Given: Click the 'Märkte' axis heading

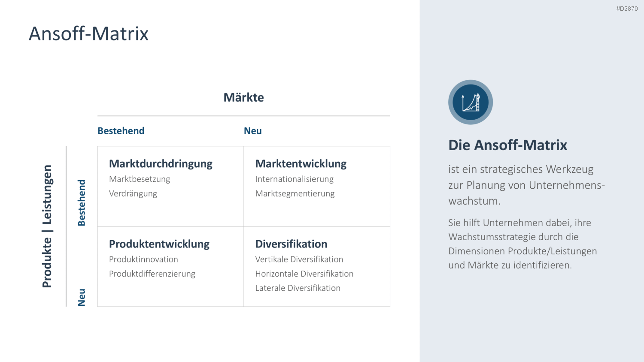Looking at the screenshot, I should [x=243, y=97].
